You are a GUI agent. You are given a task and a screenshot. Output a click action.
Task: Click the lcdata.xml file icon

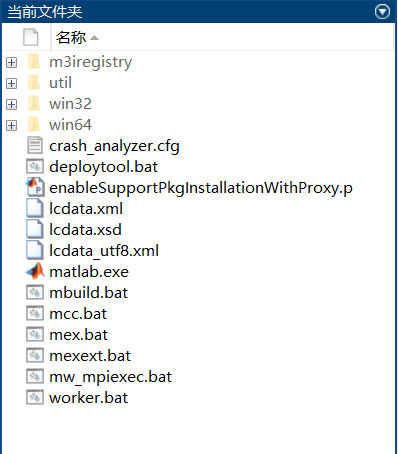click(35, 208)
